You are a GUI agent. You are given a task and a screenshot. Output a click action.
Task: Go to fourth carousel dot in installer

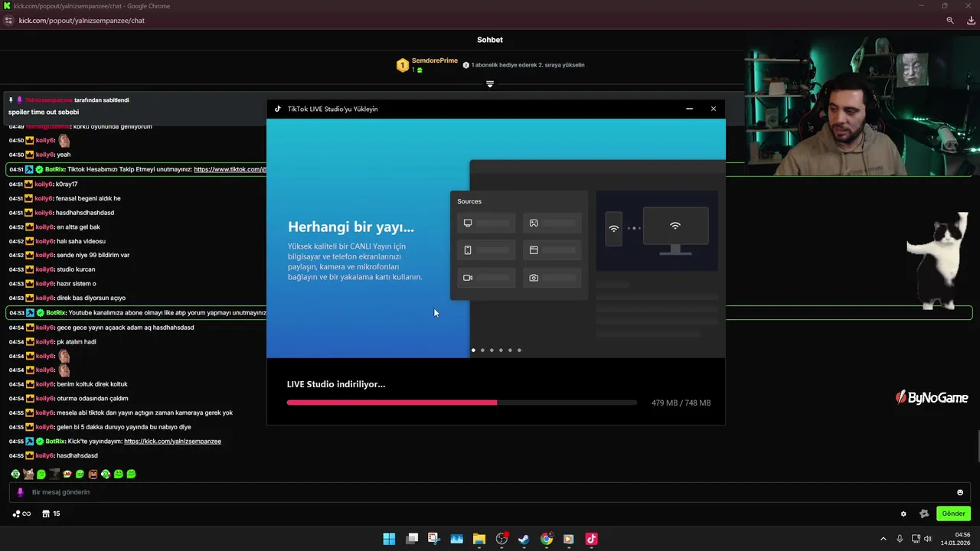tap(501, 350)
